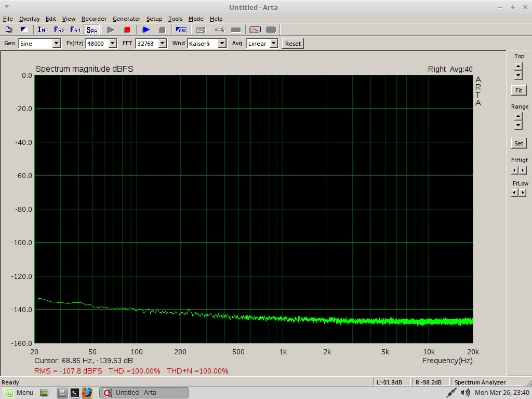
Task: Open the Help menu
Action: [216, 19]
